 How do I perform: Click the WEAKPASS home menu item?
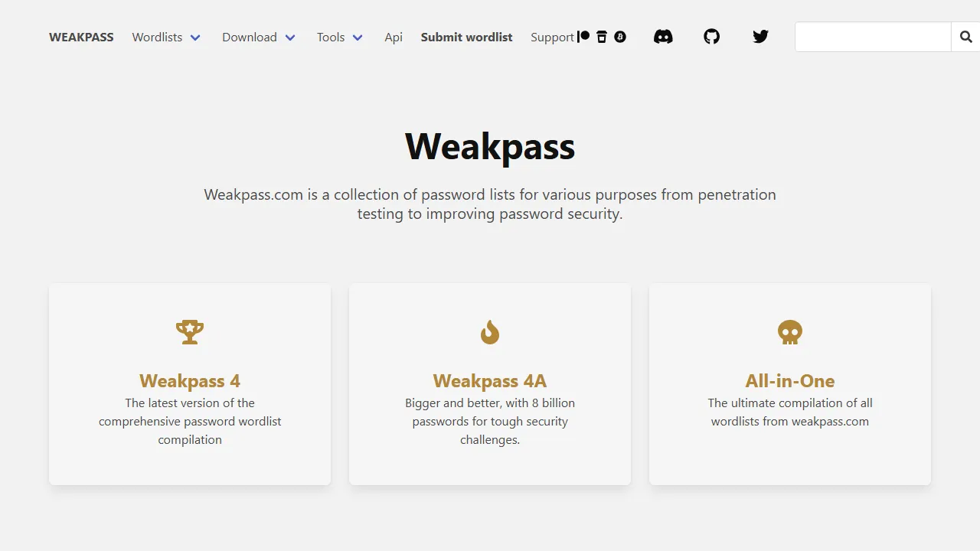[x=81, y=37]
